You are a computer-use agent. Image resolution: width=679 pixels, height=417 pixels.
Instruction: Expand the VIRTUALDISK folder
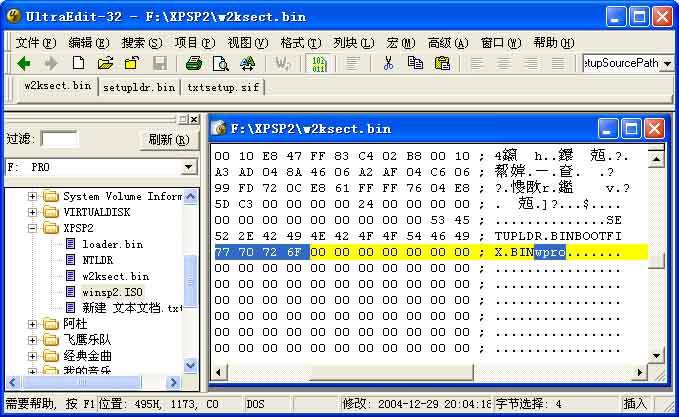[32, 212]
